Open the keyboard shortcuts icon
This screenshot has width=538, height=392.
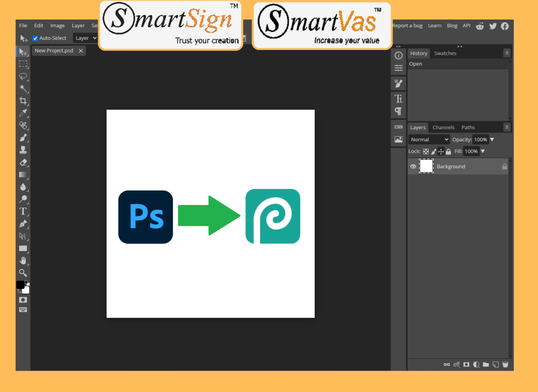pyautogui.click(x=23, y=310)
